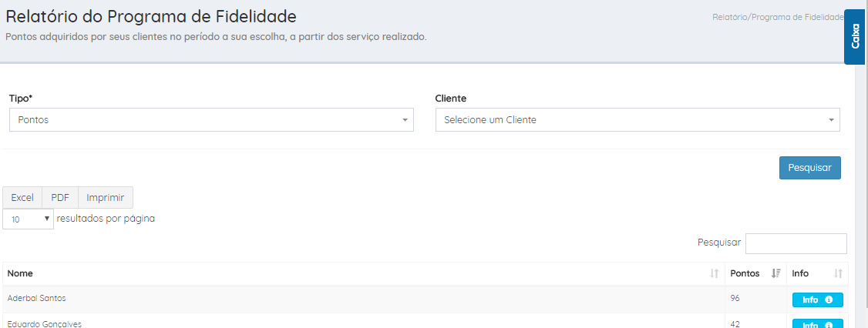Click the 96 points cell

tap(735, 298)
